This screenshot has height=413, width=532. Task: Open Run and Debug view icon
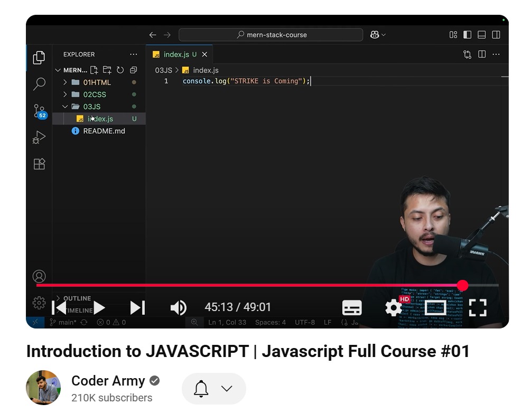tap(39, 137)
